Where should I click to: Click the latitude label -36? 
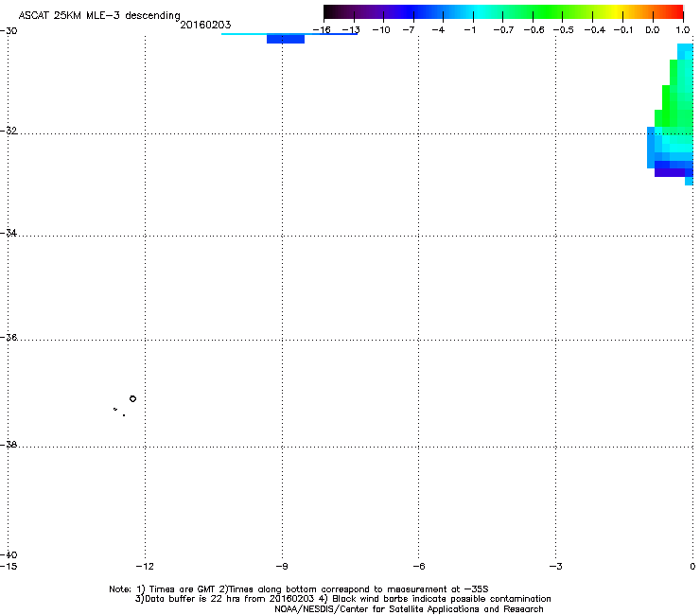pos(9,337)
